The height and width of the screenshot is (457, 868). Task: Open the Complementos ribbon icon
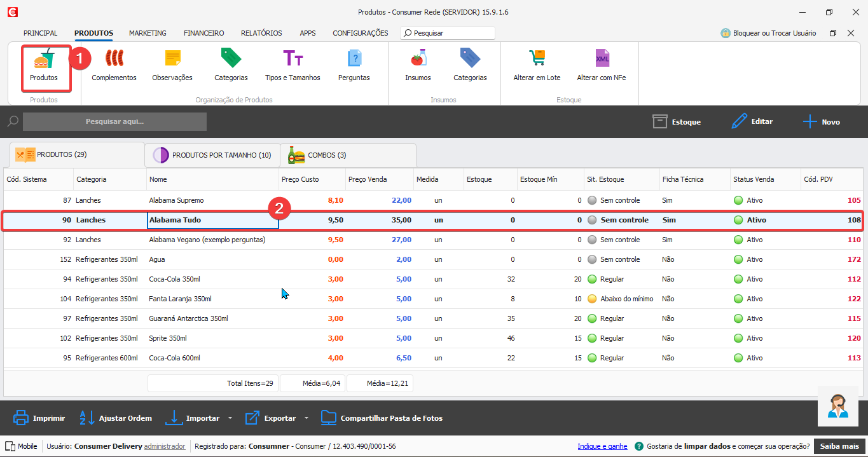click(x=114, y=60)
